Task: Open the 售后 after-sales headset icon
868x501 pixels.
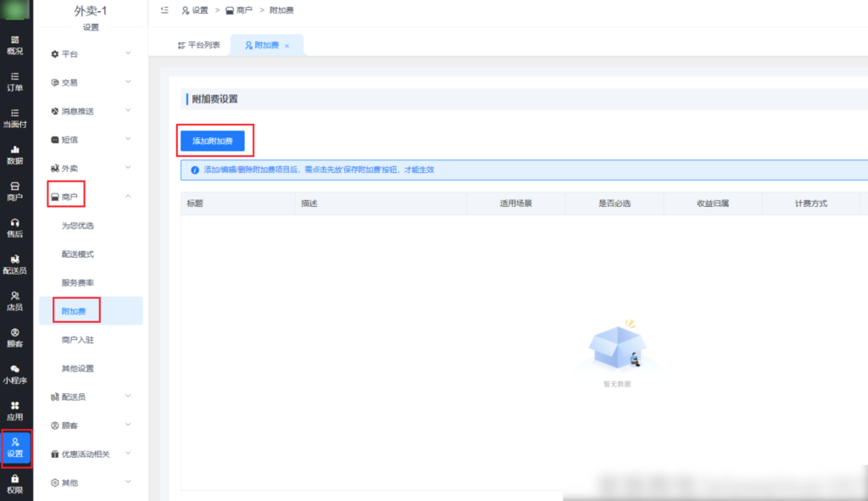Action: [14, 227]
